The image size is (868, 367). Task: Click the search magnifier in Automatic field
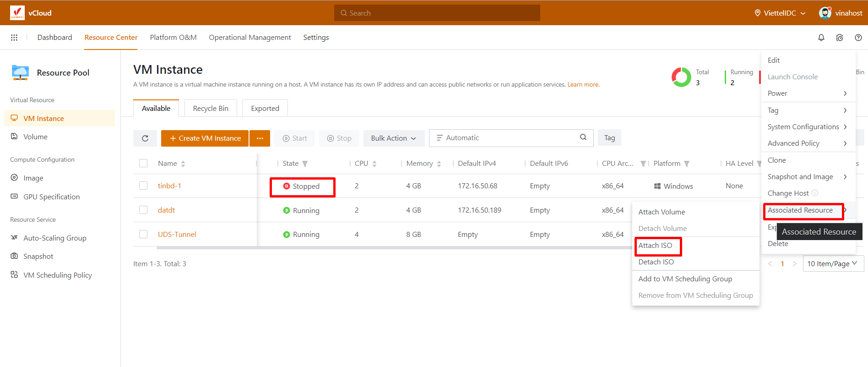(583, 137)
